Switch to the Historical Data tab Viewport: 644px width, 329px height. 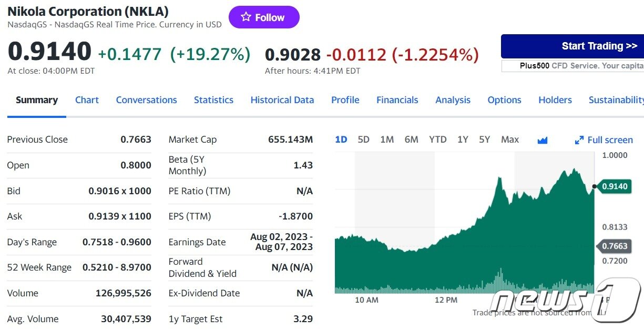pyautogui.click(x=282, y=100)
